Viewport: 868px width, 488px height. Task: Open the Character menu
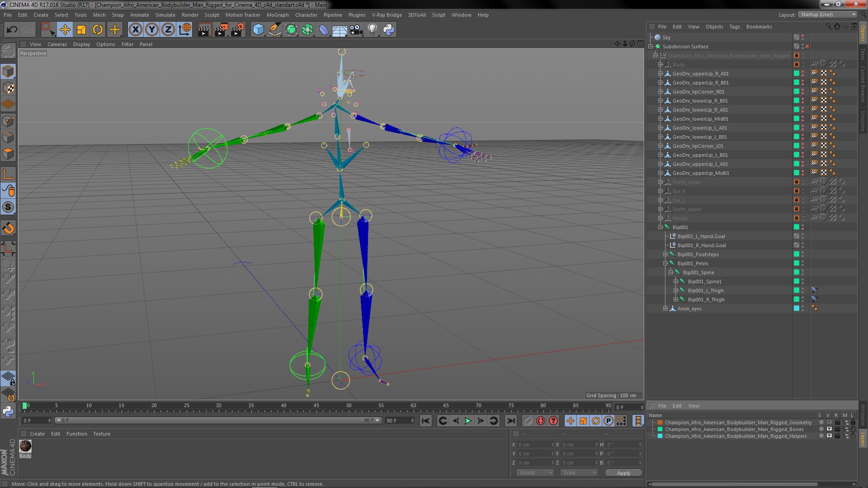tap(307, 14)
